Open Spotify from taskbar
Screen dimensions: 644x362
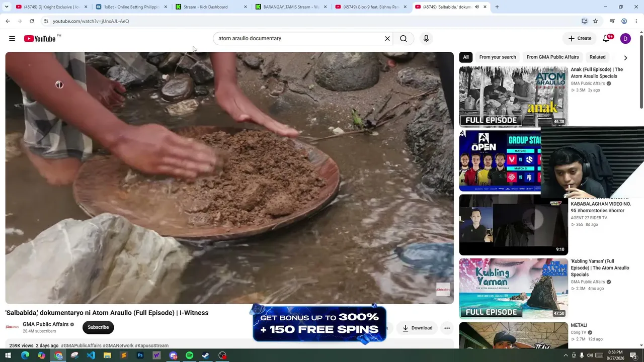pos(190,355)
